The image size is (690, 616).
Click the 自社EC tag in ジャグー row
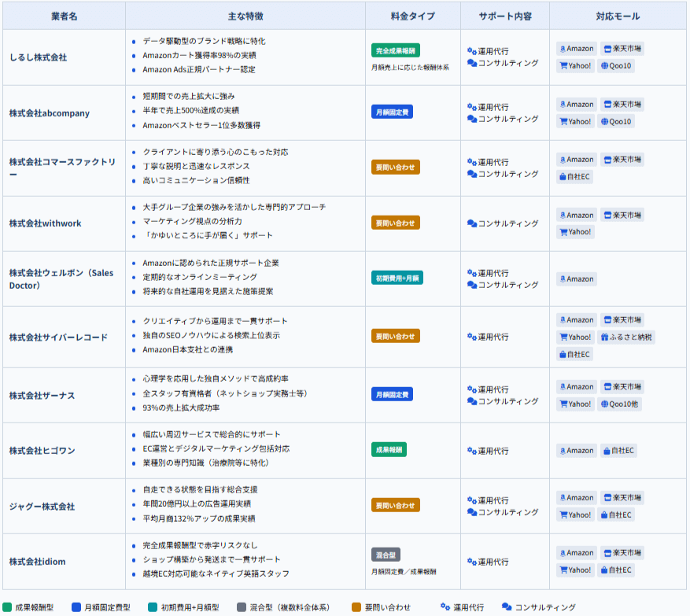(616, 515)
